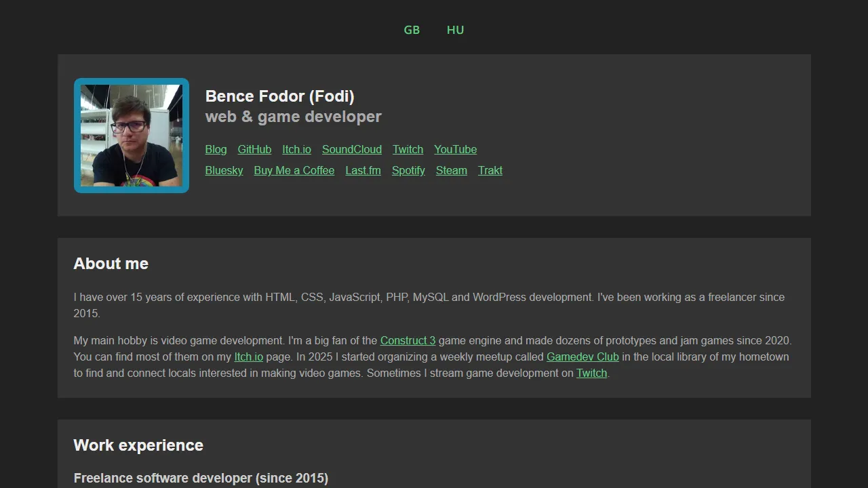
Task: Open the YouTube channel
Action: click(x=455, y=149)
